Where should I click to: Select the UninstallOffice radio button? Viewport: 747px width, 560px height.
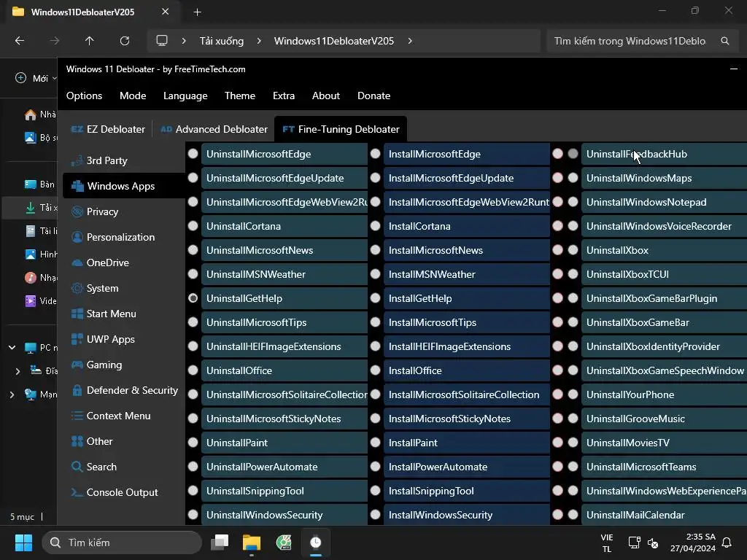point(193,370)
